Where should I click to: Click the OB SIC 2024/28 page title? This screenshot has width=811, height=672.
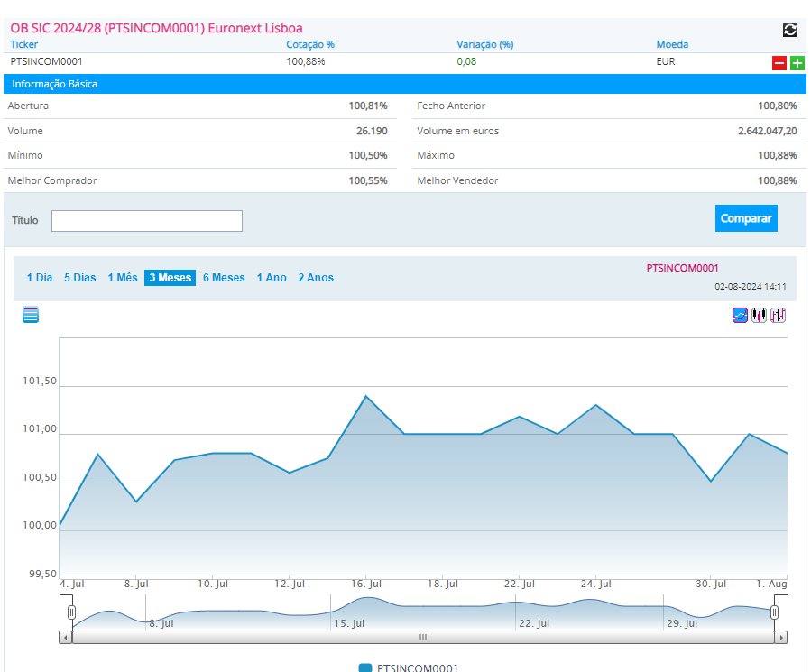pyautogui.click(x=156, y=28)
